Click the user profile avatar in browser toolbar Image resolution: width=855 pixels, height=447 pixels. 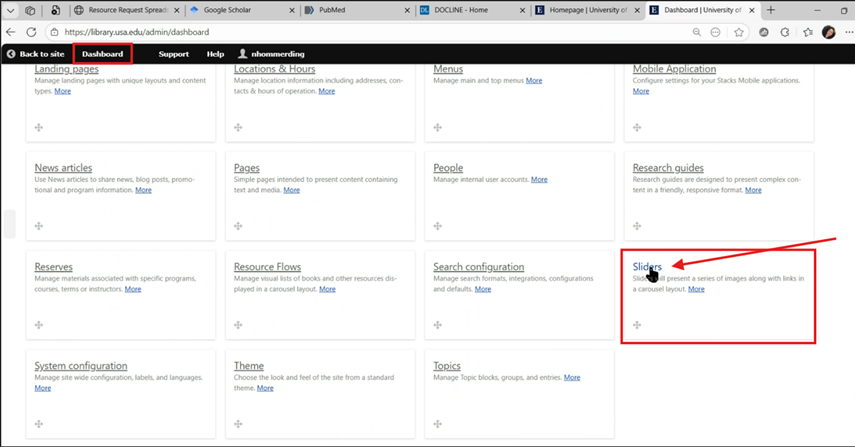(x=828, y=32)
